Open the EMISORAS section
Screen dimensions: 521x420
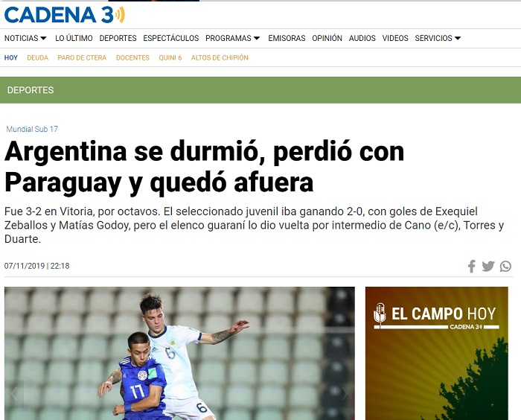tap(287, 38)
